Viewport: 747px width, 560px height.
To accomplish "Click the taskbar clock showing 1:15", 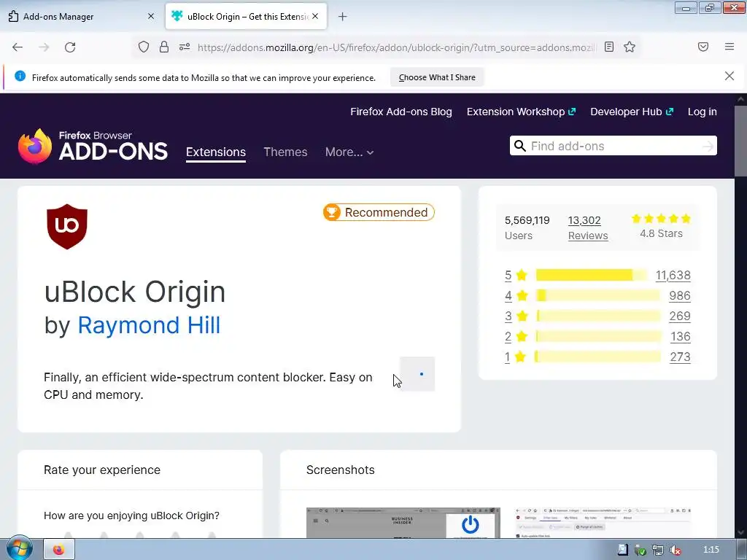I will [711, 550].
